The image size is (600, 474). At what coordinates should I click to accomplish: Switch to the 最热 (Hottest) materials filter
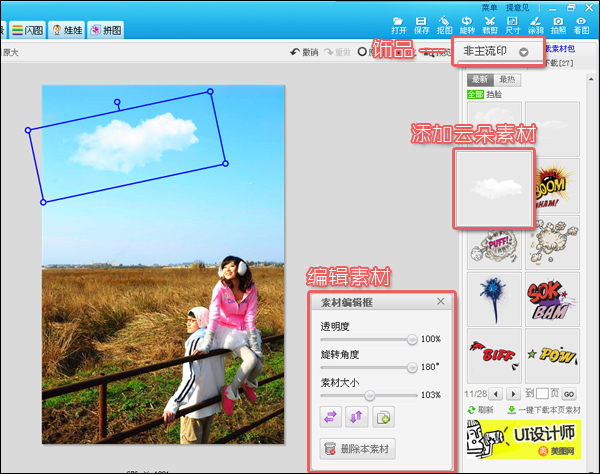coord(505,79)
